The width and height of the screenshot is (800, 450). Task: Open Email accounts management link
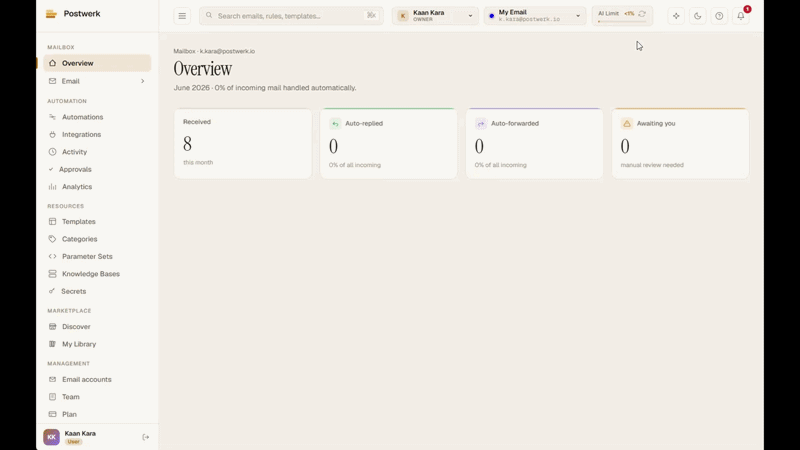97,380
